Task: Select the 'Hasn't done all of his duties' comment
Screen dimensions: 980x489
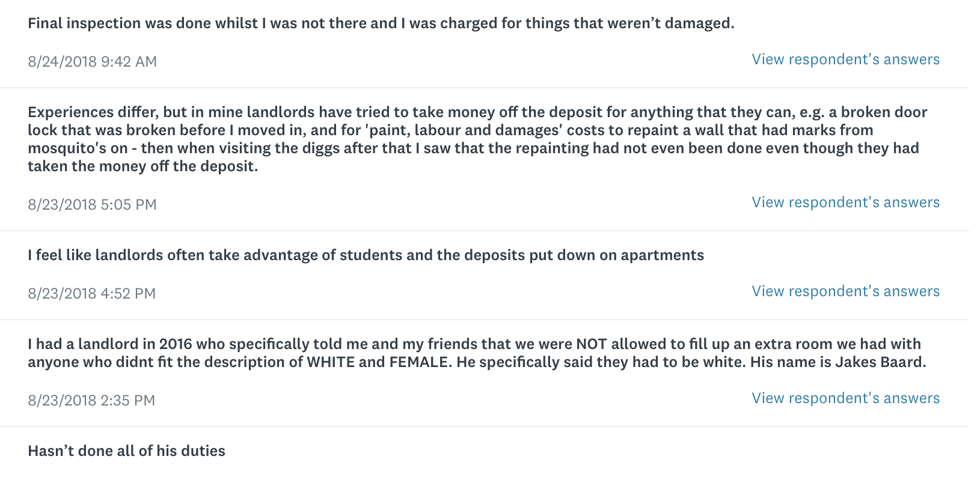Action: coord(126,451)
